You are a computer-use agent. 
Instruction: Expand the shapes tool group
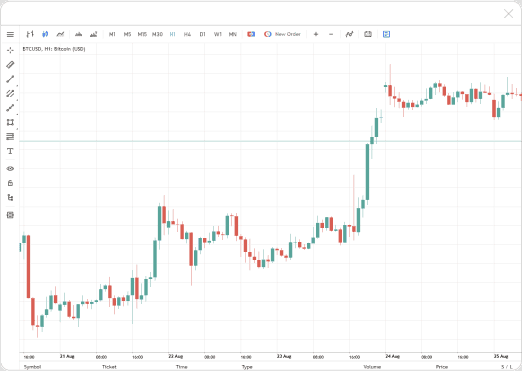point(10,122)
